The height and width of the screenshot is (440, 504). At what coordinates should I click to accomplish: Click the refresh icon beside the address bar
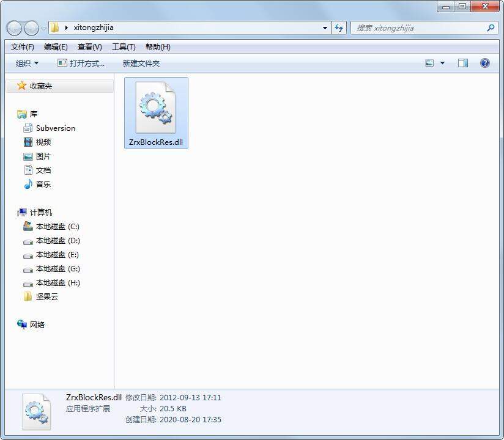click(x=339, y=28)
